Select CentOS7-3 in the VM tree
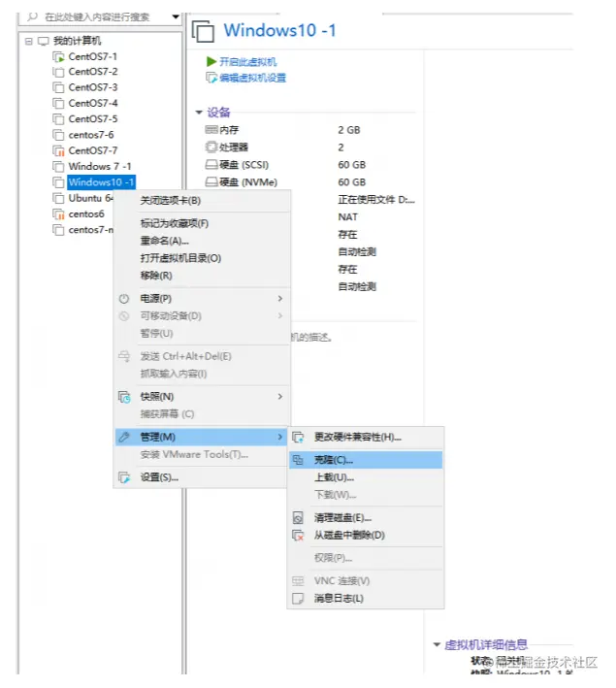 (93, 87)
